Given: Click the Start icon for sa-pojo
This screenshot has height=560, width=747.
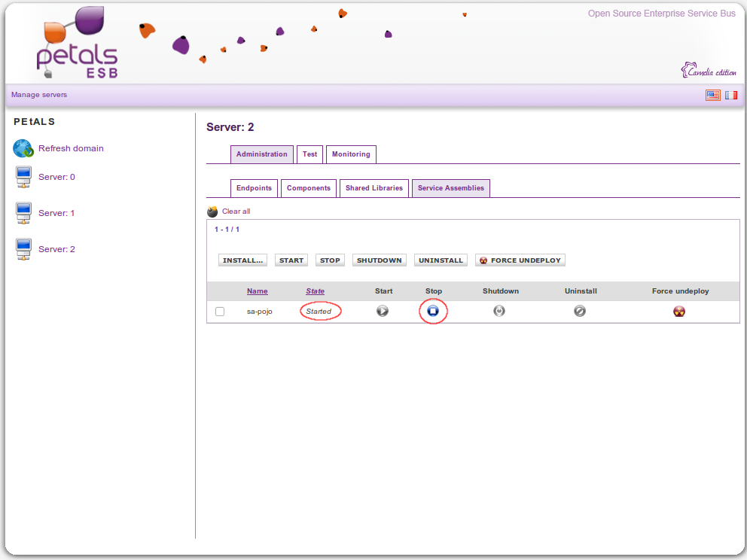Looking at the screenshot, I should click(x=383, y=311).
